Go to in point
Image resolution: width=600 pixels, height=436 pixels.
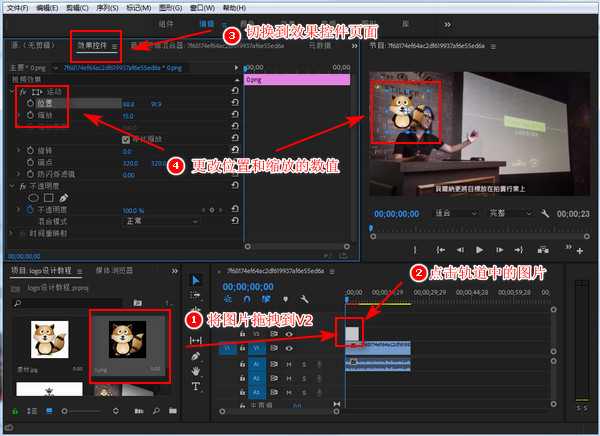(x=440, y=250)
